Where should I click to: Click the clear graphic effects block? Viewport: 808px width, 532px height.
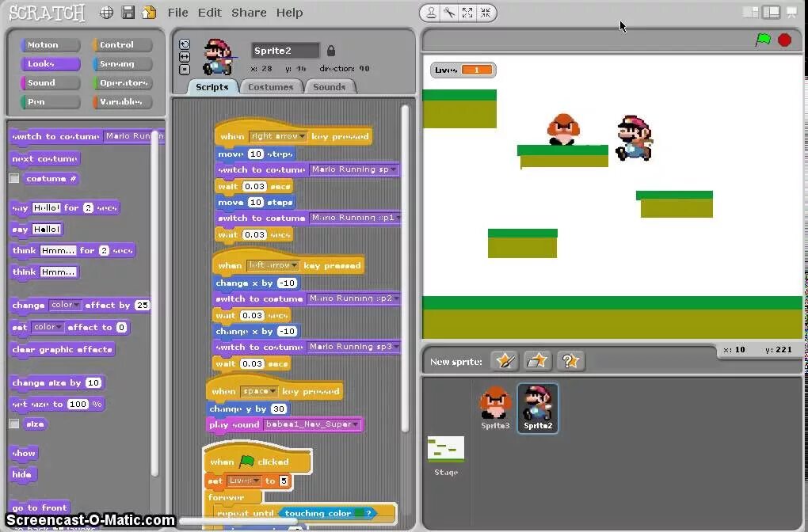63,350
